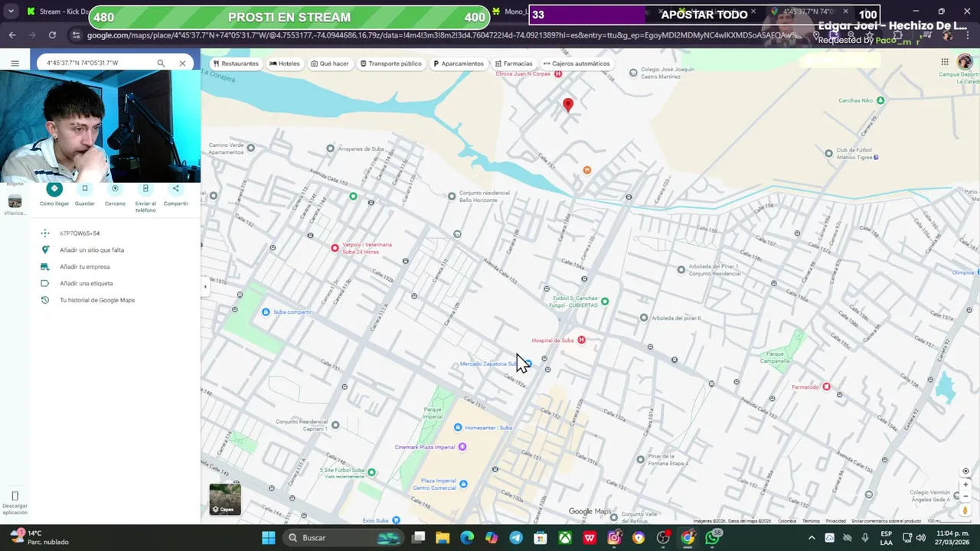Screen dimensions: 980x551
Task: Open the weather widget 14°C
Action: tap(38, 537)
